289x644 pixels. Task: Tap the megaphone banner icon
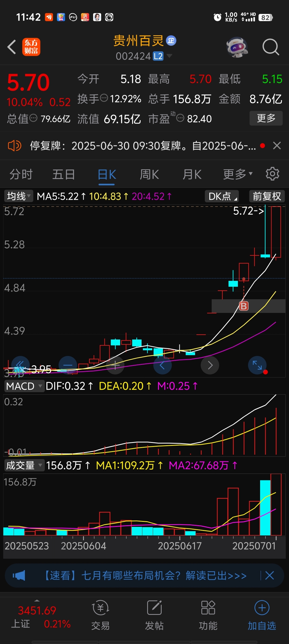tap(19, 575)
